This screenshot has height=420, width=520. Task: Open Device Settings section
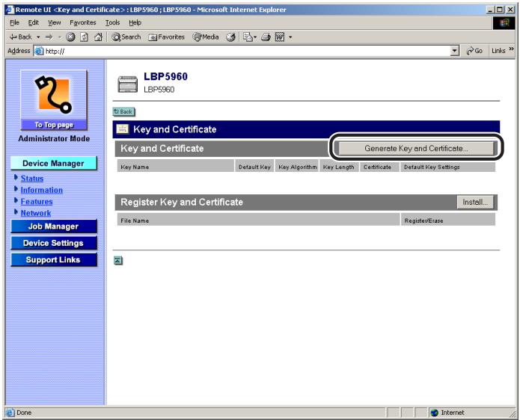pyautogui.click(x=54, y=243)
